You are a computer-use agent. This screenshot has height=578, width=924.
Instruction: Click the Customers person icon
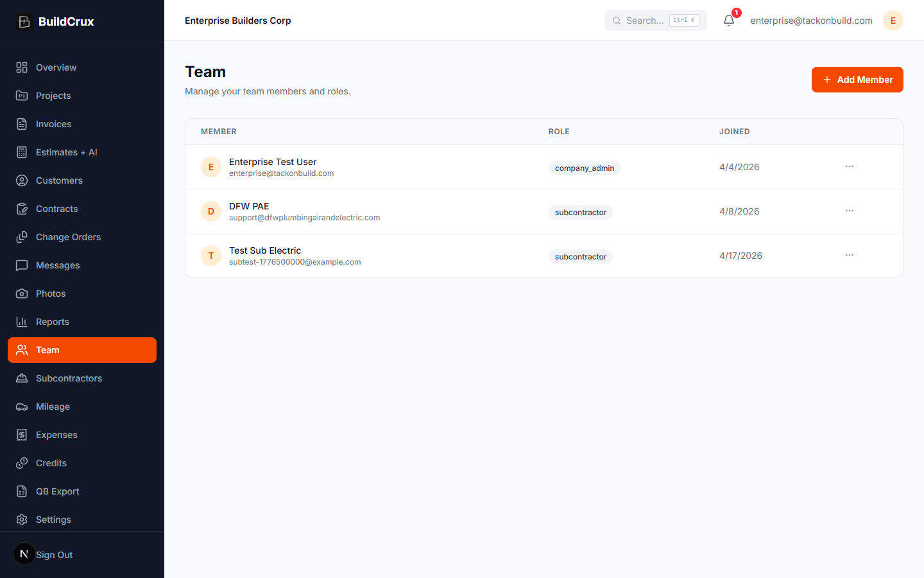[x=22, y=180]
